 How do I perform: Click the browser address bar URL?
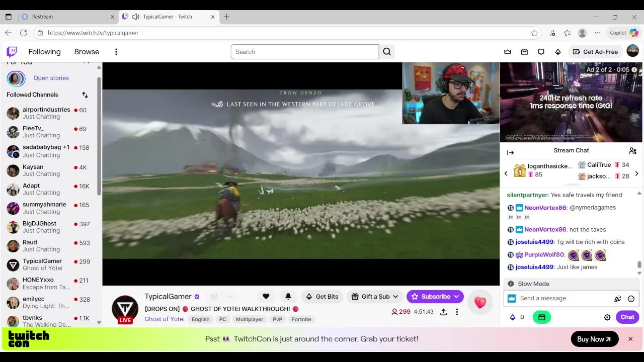click(x=93, y=33)
